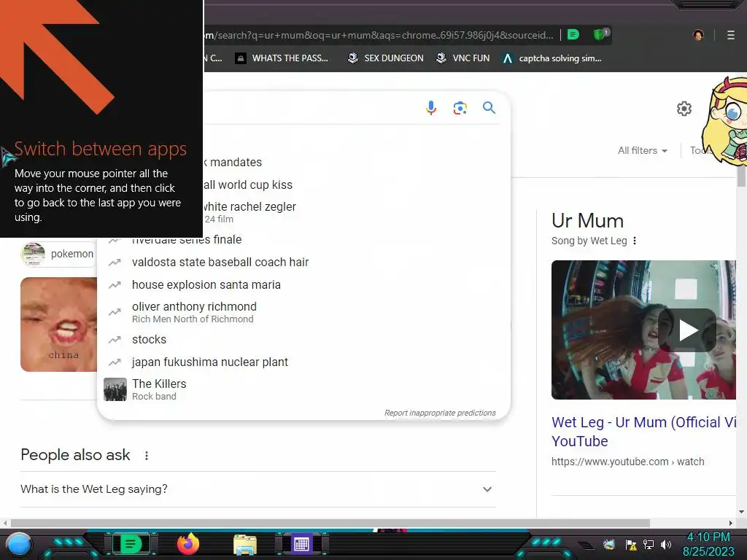This screenshot has width=747, height=560.
Task: Expand 'What is the Wet Leg saying?' question
Action: click(x=258, y=489)
